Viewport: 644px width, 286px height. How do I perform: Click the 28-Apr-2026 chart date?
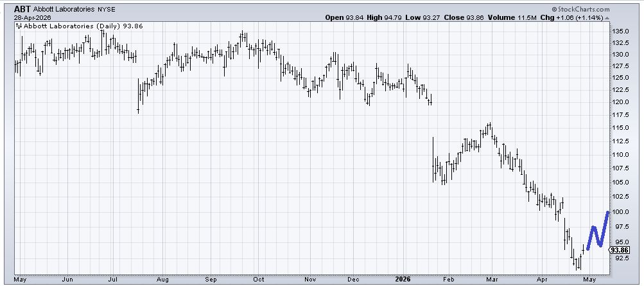pyautogui.click(x=33, y=18)
